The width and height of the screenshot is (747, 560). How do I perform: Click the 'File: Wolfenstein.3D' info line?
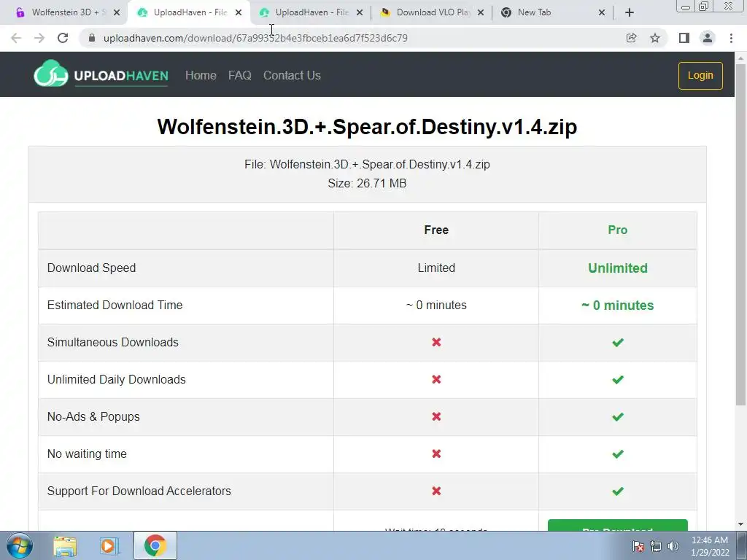367,164
